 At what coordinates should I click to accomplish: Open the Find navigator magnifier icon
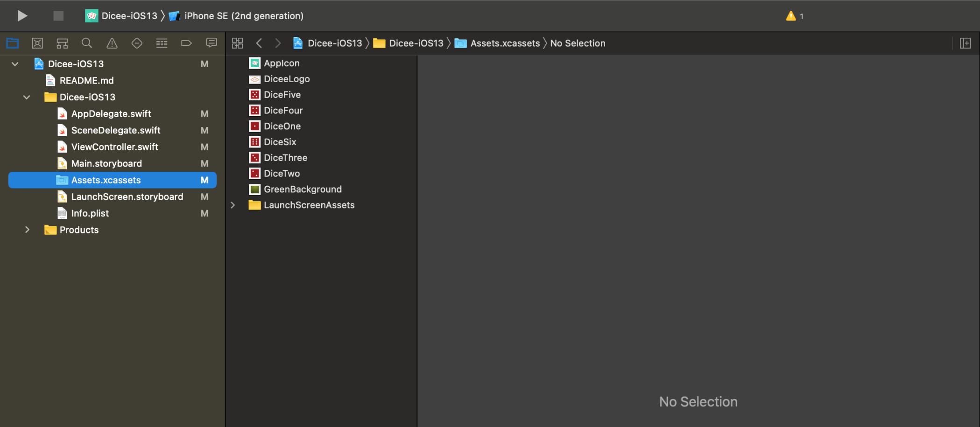pyautogui.click(x=87, y=43)
